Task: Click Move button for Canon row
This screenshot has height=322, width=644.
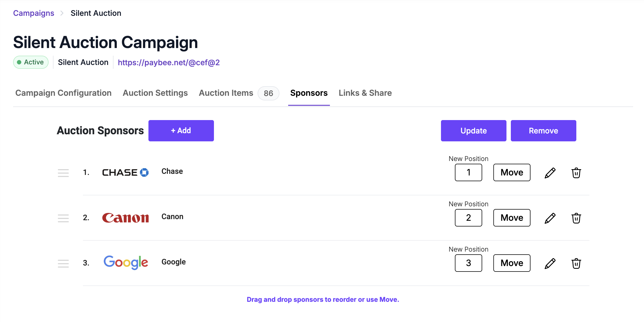Action: click(x=512, y=218)
